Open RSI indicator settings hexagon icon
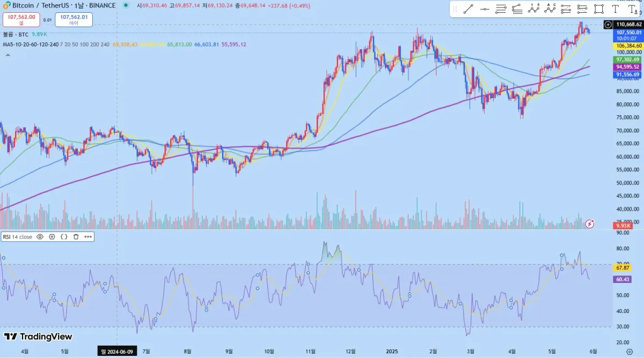This screenshot has height=358, width=644. [x=52, y=236]
